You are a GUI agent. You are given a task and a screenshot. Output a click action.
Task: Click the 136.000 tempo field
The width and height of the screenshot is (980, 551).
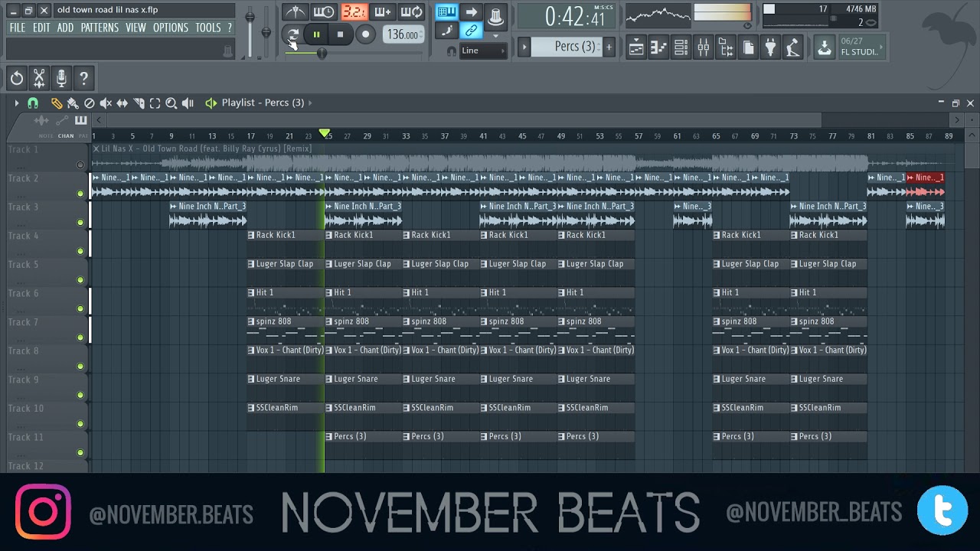pyautogui.click(x=403, y=34)
